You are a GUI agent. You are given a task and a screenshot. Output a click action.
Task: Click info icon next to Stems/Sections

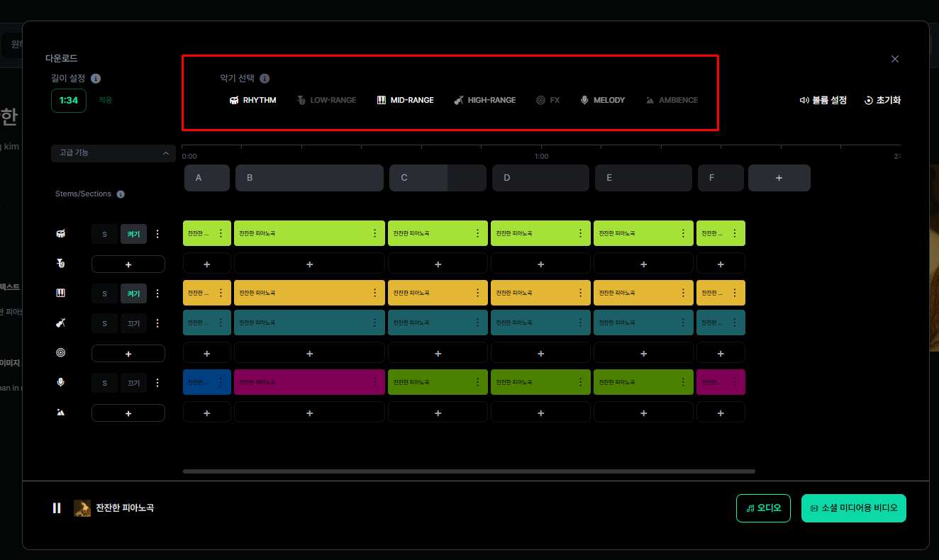(121, 194)
